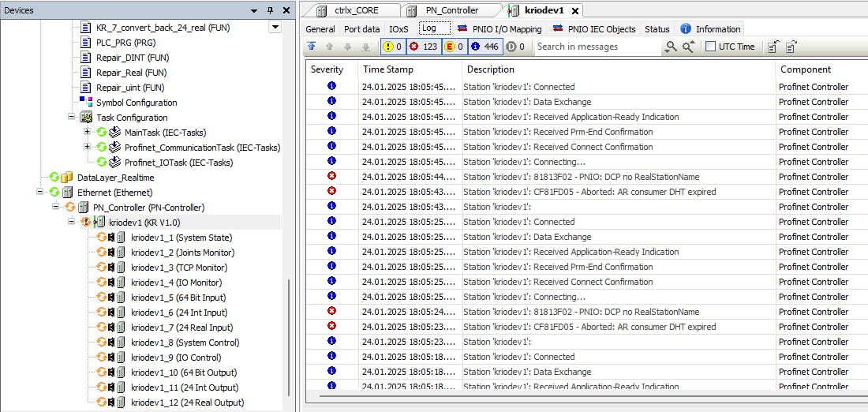The image size is (868, 412).
Task: Click the debug messages filter icon
Action: (511, 47)
